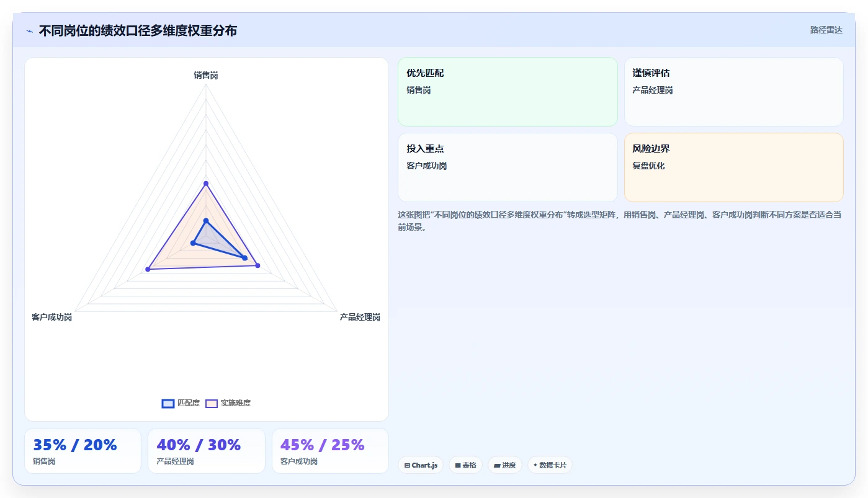The height and width of the screenshot is (498, 868).
Task: Open the 谨慎评估 card
Action: 733,92
